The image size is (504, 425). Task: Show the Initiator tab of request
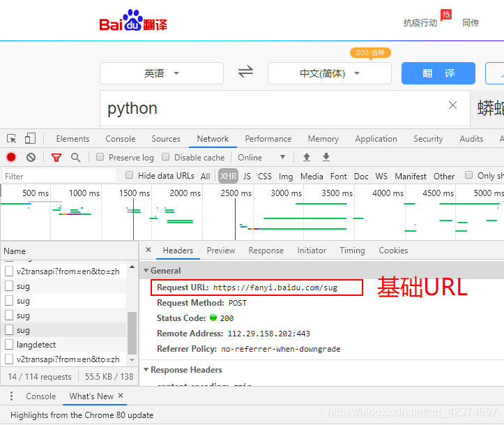[312, 251]
